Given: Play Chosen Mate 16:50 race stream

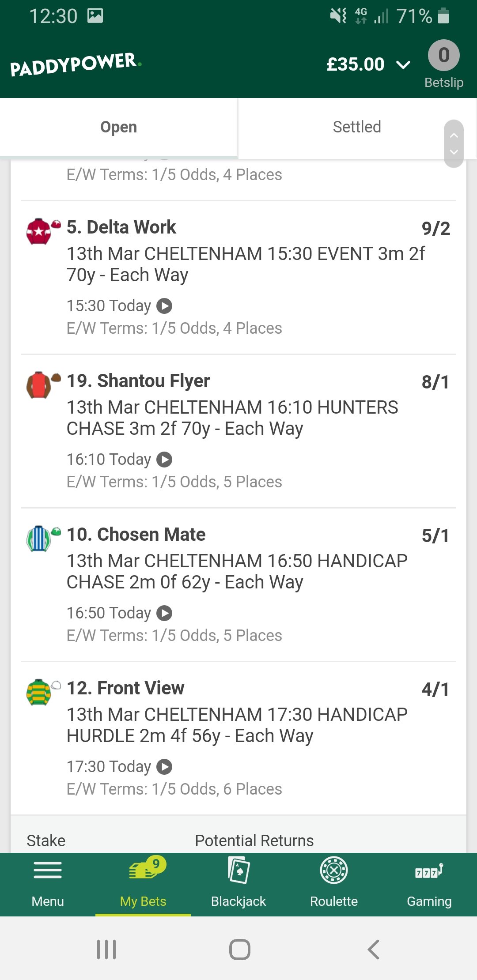Looking at the screenshot, I should tap(164, 613).
